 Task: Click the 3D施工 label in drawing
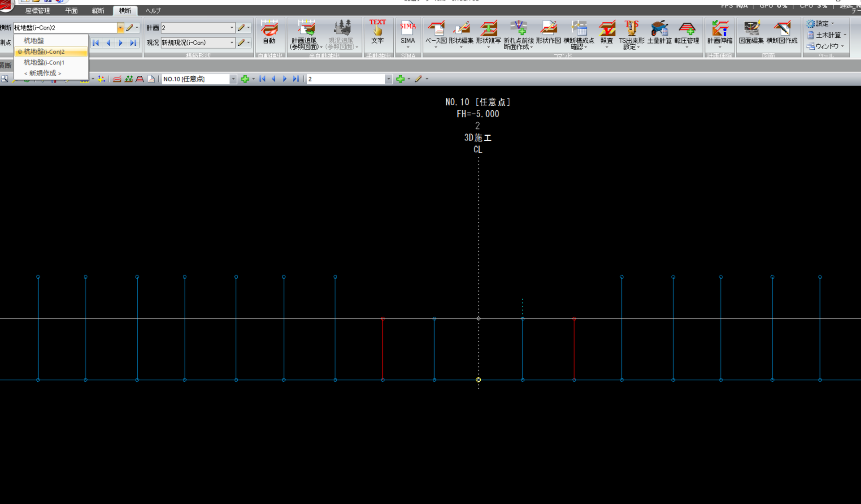click(x=478, y=138)
